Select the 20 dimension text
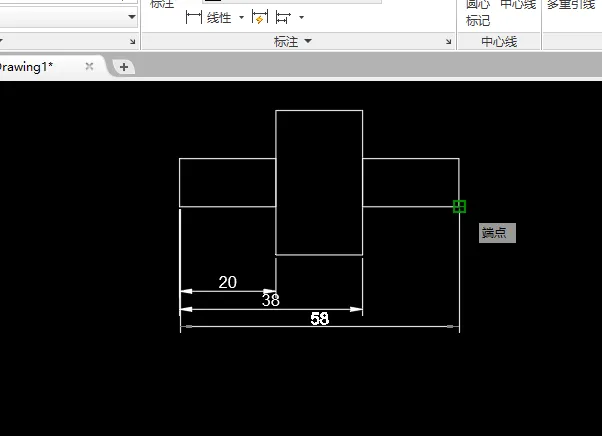This screenshot has height=436, width=602. [228, 282]
